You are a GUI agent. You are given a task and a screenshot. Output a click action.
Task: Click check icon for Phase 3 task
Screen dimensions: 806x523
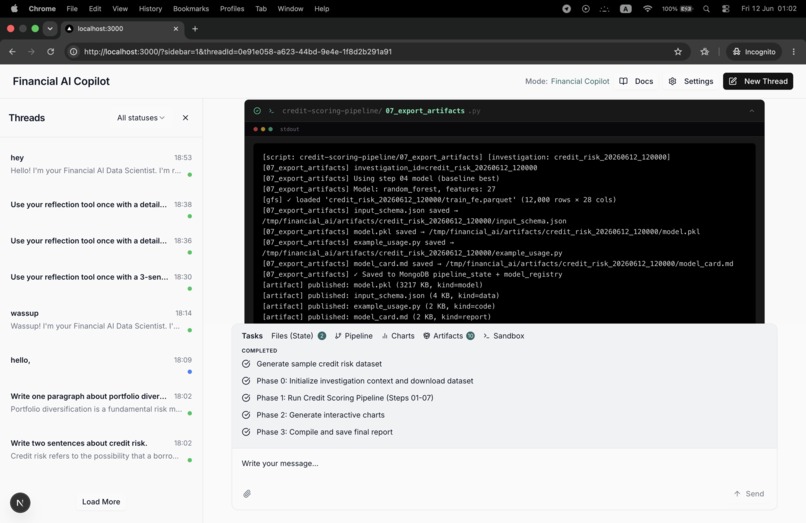(246, 432)
